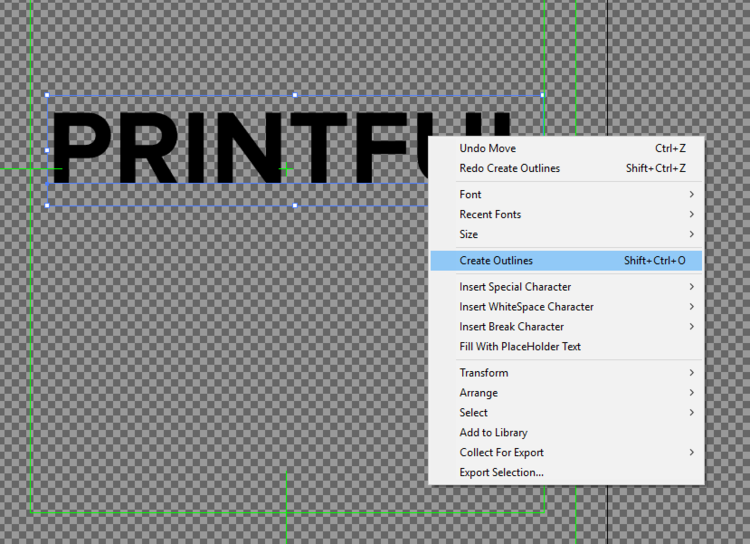Screen dimensions: 750x544
Task: Click top-right selection handle of text frame
Action: [x=542, y=95]
